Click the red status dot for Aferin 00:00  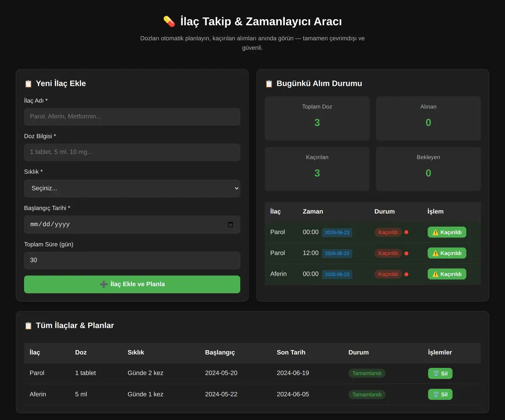[406, 274]
